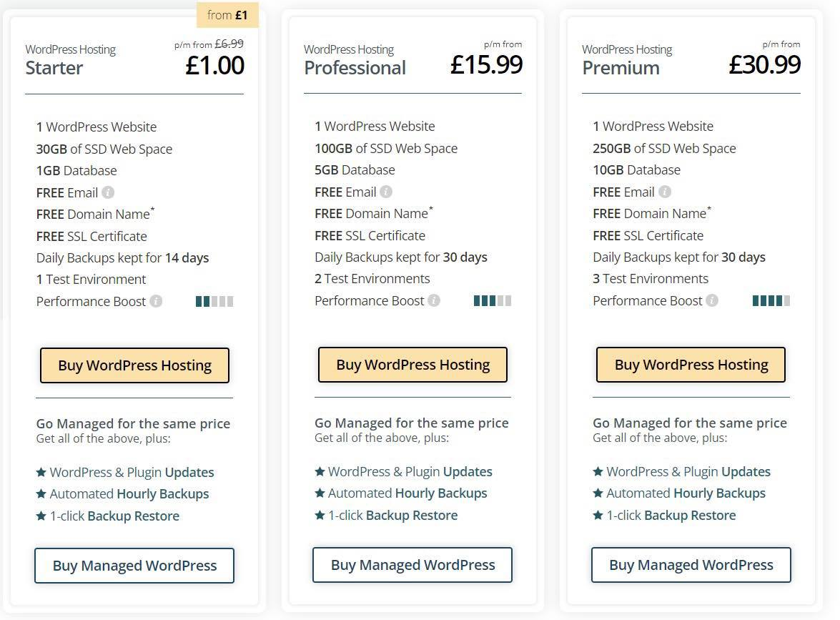Open Starter Performance Boost info icon

[x=156, y=301]
